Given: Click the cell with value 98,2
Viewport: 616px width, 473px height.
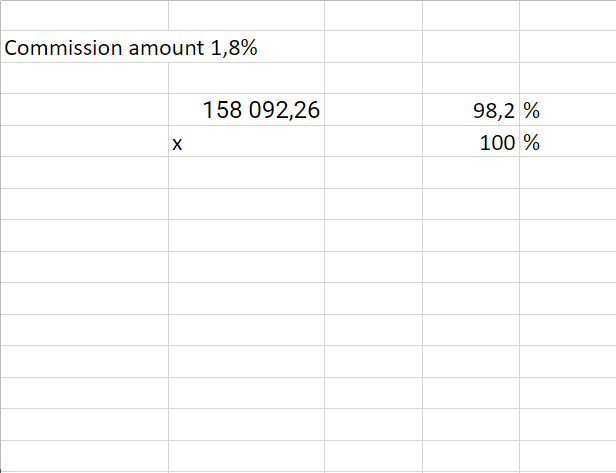Looking at the screenshot, I should (x=471, y=110).
